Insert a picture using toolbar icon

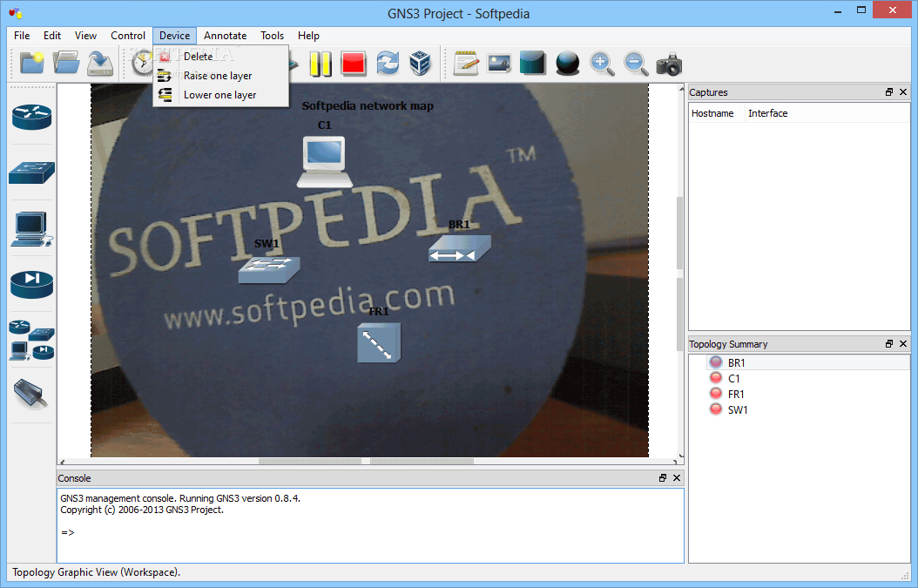(499, 64)
